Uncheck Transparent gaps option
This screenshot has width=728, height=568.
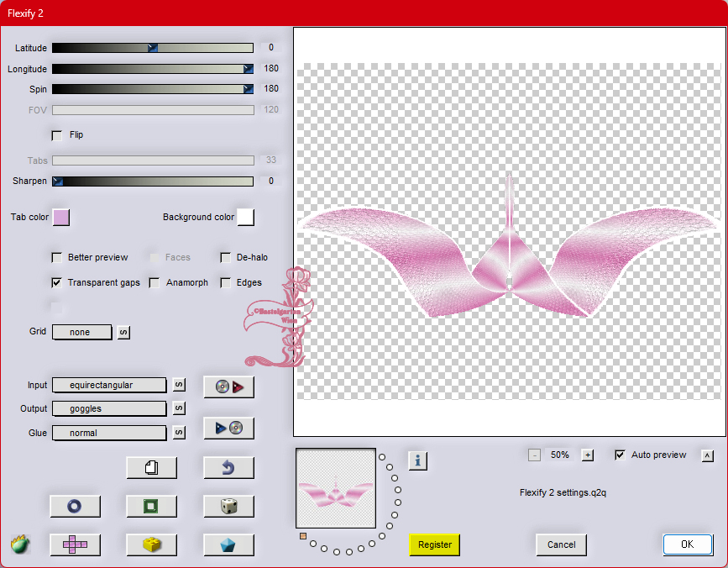coord(57,283)
